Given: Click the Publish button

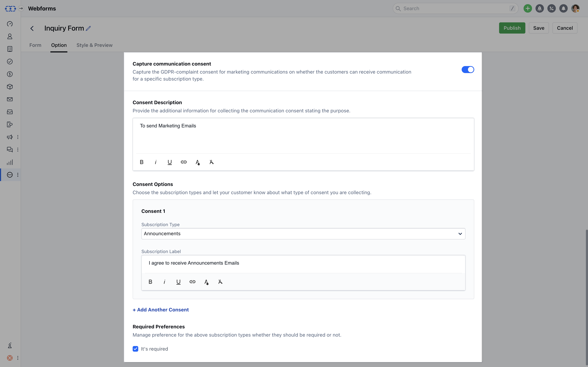Looking at the screenshot, I should 512,28.
